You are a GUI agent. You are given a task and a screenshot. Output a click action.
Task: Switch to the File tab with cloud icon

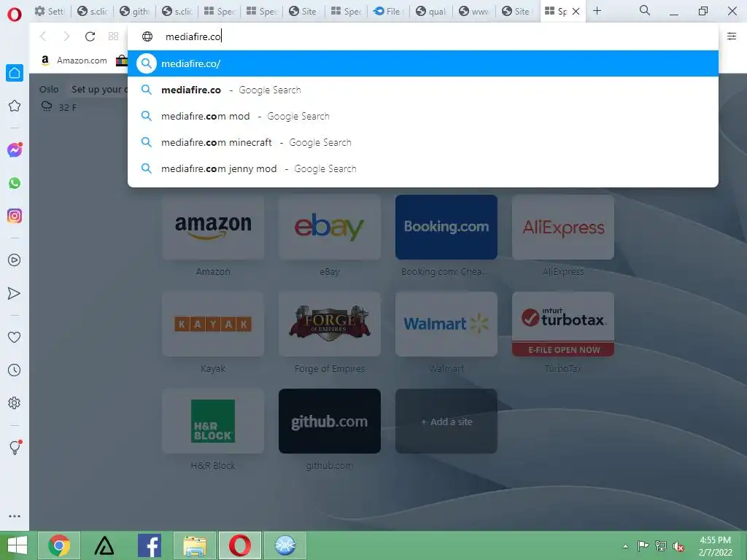point(388,11)
